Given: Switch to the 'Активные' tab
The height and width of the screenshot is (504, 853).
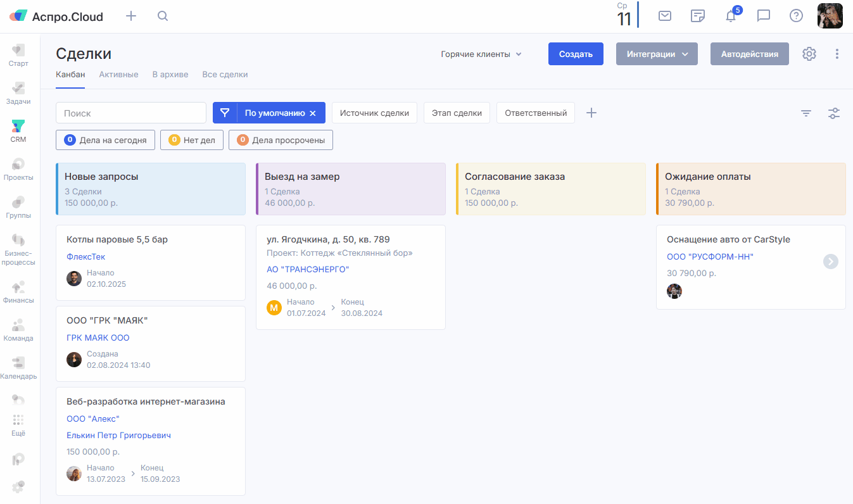Looking at the screenshot, I should click(x=118, y=75).
